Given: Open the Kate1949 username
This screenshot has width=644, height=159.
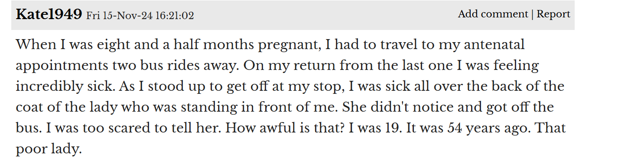Looking at the screenshot, I should 49,15.
